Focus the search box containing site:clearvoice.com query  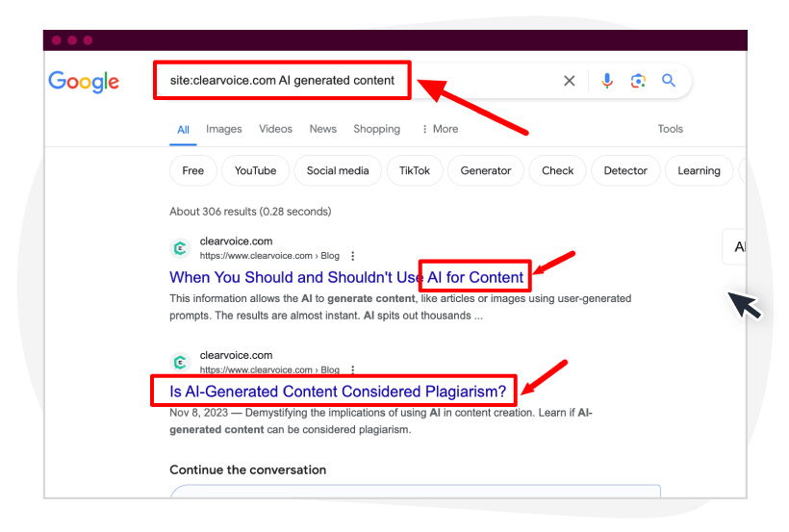[x=422, y=81]
